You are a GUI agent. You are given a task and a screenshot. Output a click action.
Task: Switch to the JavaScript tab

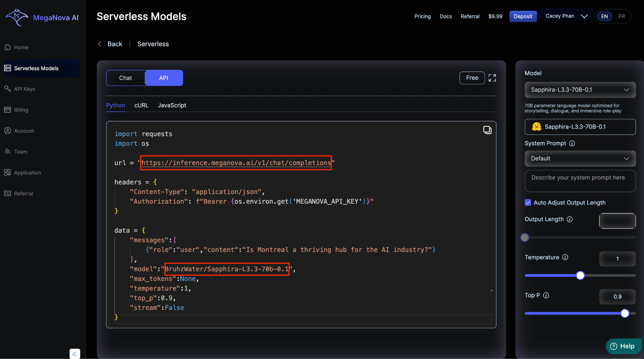pos(172,105)
